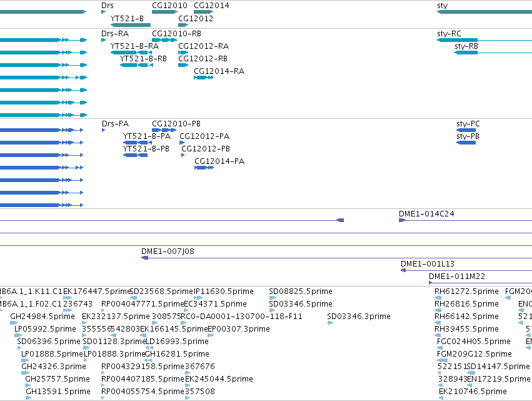Viewport: 532px width, 401px height.
Task: Click the GH24326.3prime EST label
Action: [x=54, y=367]
